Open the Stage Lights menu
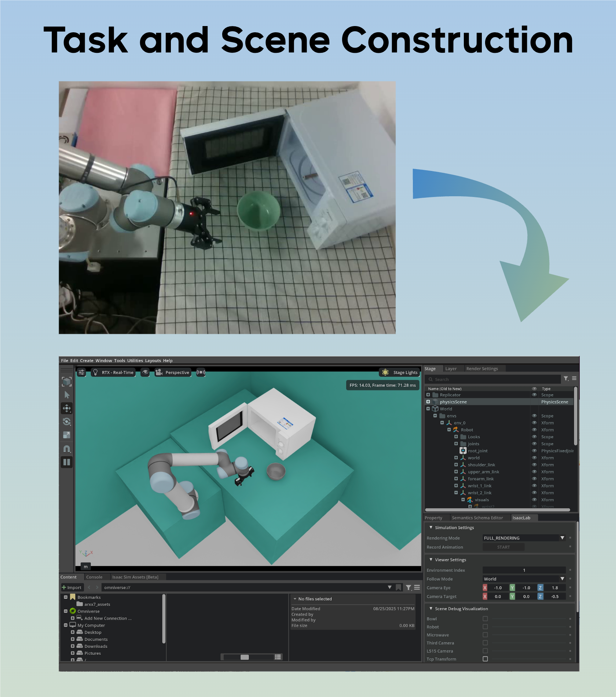 (x=400, y=372)
